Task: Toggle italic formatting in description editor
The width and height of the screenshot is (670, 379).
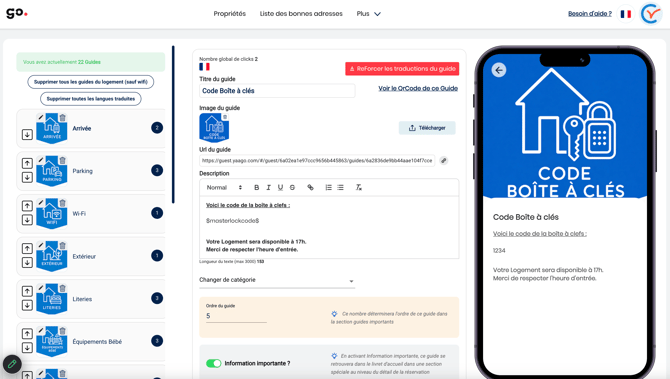Action: pyautogui.click(x=268, y=188)
